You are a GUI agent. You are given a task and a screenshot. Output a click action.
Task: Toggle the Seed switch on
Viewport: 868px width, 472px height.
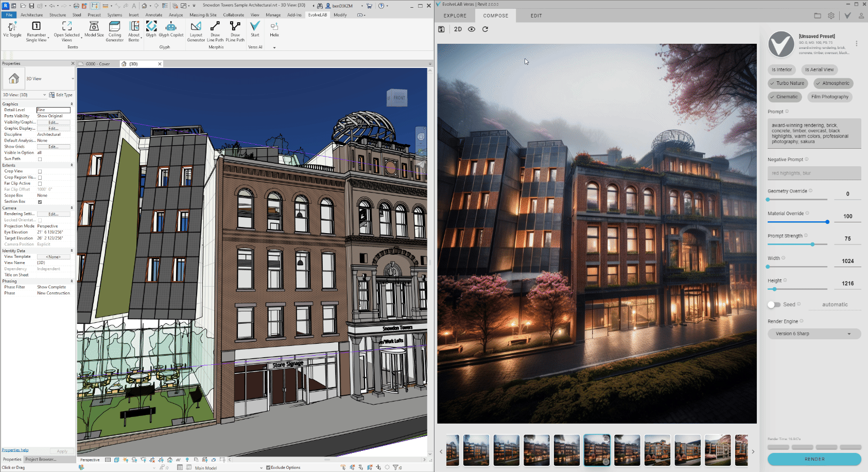pyautogui.click(x=774, y=305)
